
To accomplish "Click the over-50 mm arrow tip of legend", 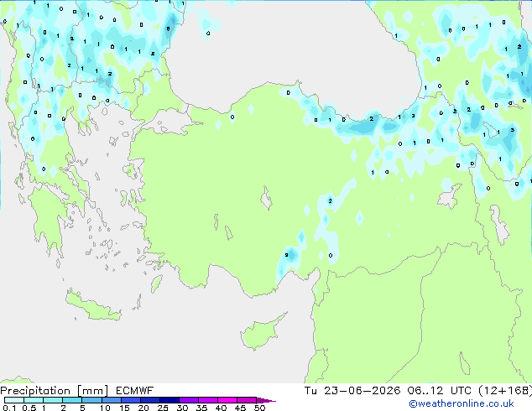I will (x=266, y=400).
